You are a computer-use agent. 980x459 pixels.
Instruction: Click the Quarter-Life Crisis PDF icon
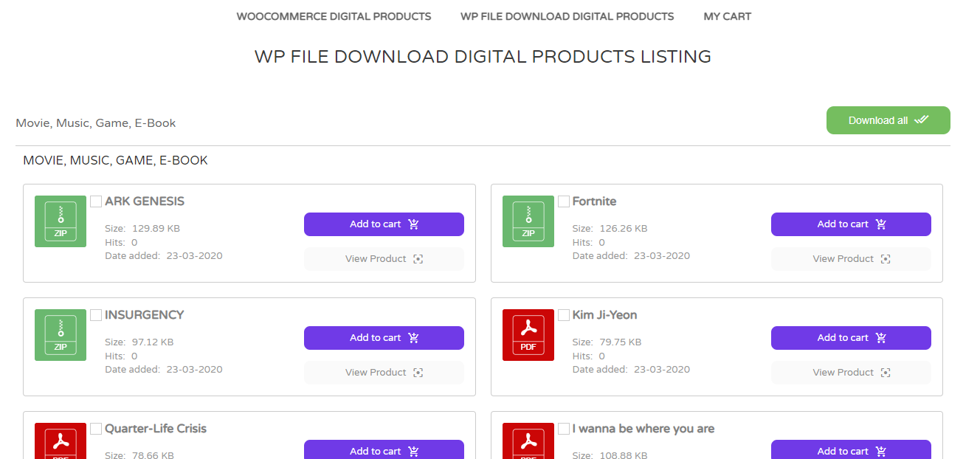click(61, 441)
